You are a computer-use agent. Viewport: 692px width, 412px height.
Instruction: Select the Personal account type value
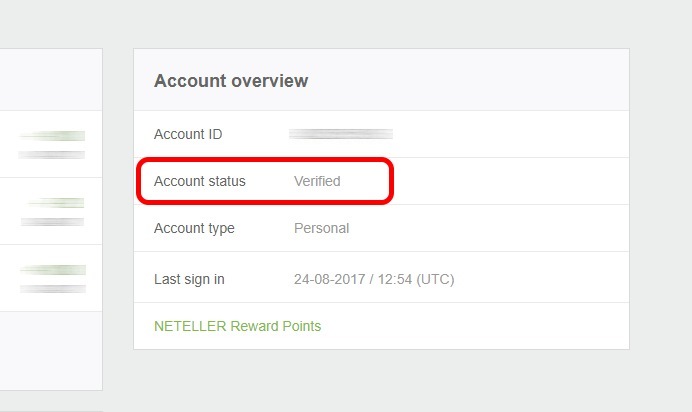pos(321,228)
